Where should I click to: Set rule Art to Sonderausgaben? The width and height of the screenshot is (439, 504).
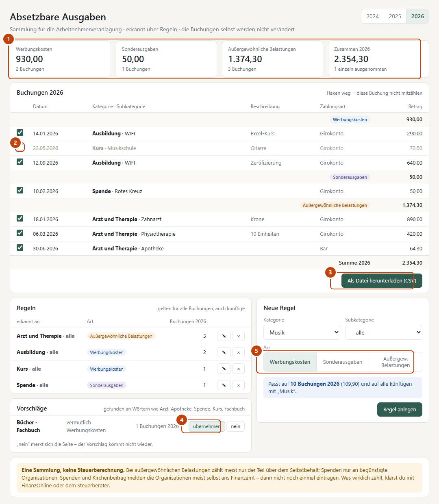pos(343,362)
